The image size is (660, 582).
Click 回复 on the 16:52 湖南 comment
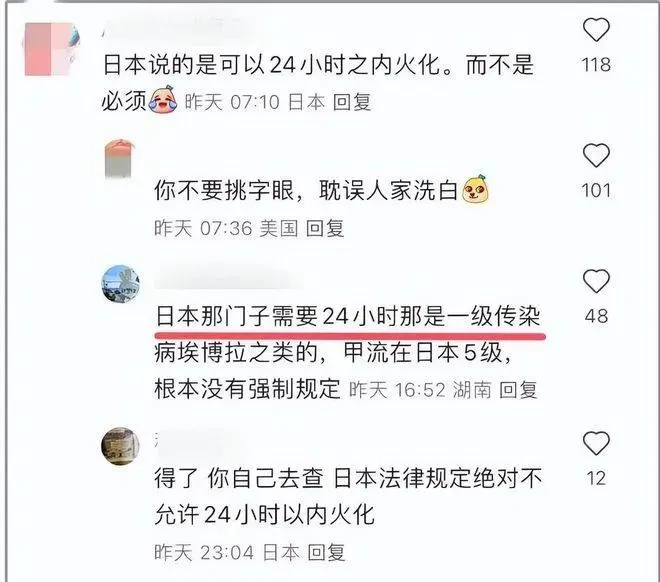518,390
